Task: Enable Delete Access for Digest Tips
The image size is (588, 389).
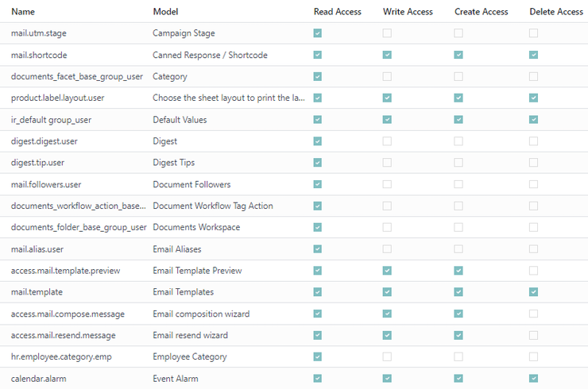Action: pyautogui.click(x=534, y=163)
